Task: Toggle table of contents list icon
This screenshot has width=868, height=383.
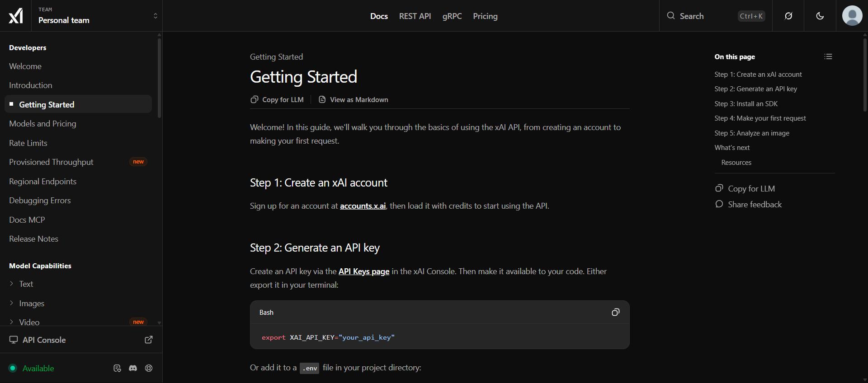Action: 828,56
